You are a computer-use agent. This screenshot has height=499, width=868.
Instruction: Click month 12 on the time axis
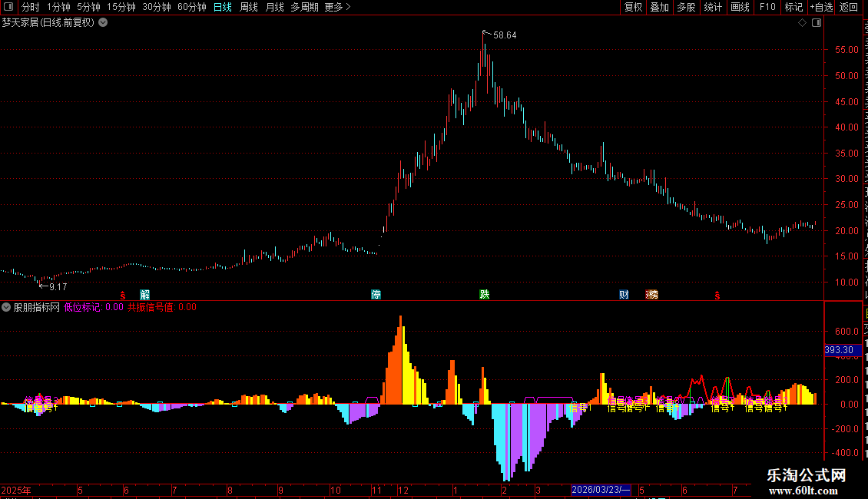(x=403, y=490)
